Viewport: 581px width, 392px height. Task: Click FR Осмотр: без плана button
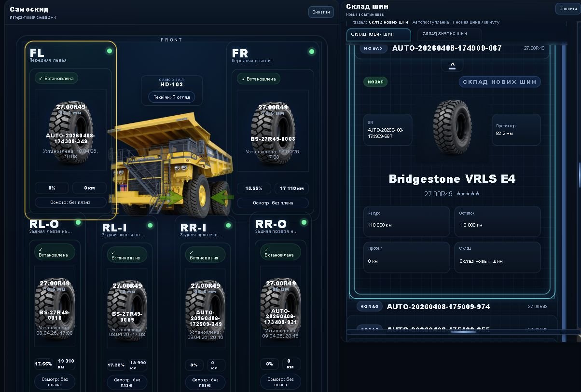pos(273,203)
